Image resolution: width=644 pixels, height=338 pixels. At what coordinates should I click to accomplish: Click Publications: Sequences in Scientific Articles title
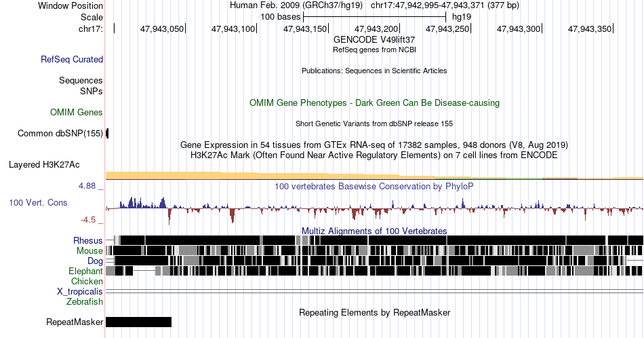point(374,71)
